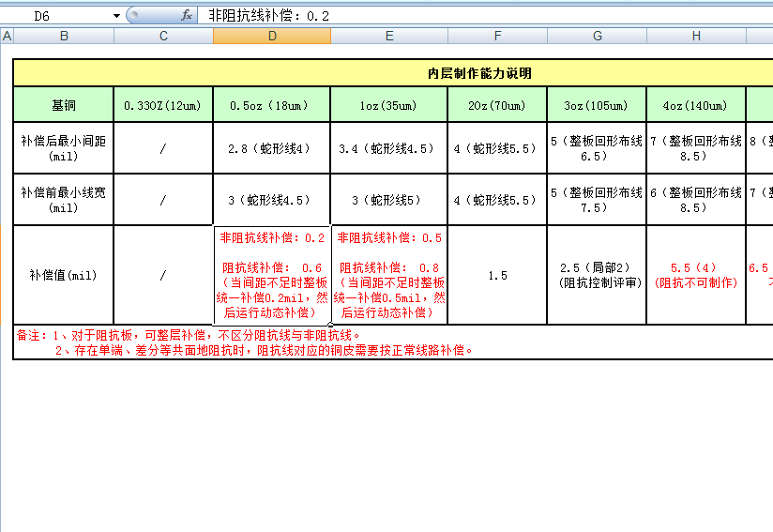Click the Name Box showing D6
773x532 pixels.
point(55,16)
